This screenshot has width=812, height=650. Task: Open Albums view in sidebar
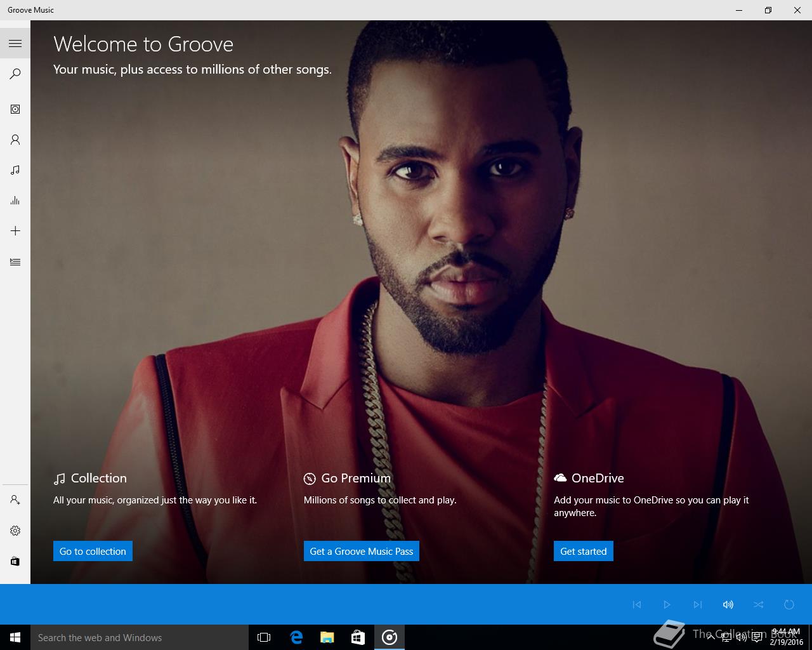click(x=15, y=109)
